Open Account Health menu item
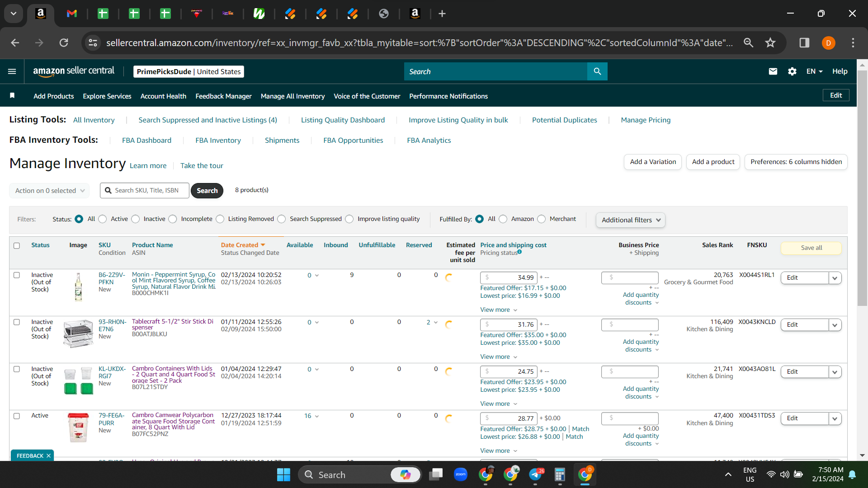868x488 pixels. pos(163,96)
